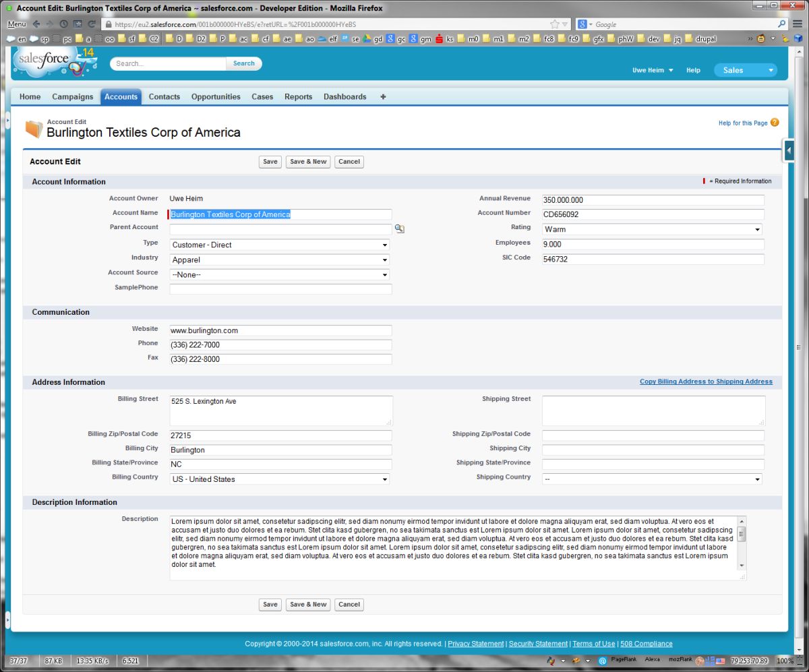The width and height of the screenshot is (809, 672).
Task: Click the search magnifier in the Google box
Action: pos(782,24)
